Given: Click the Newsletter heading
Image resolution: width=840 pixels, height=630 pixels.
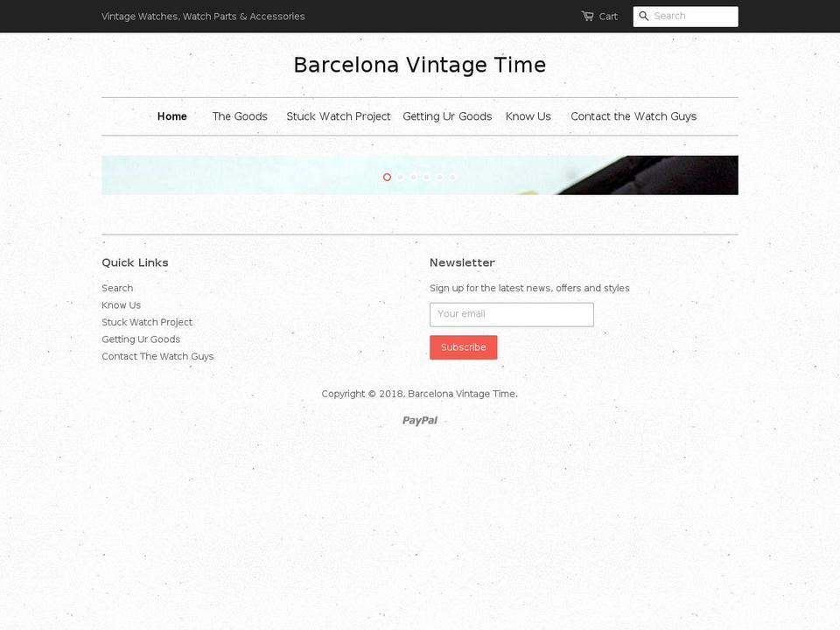Looking at the screenshot, I should [x=462, y=262].
